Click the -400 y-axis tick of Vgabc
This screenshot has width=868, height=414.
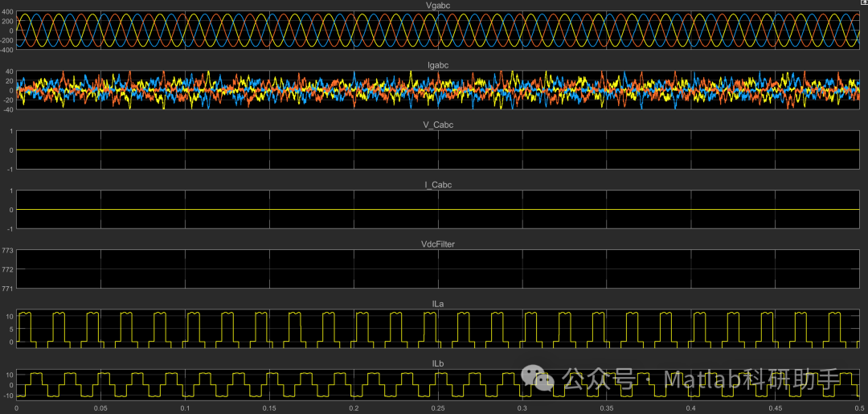[7, 48]
